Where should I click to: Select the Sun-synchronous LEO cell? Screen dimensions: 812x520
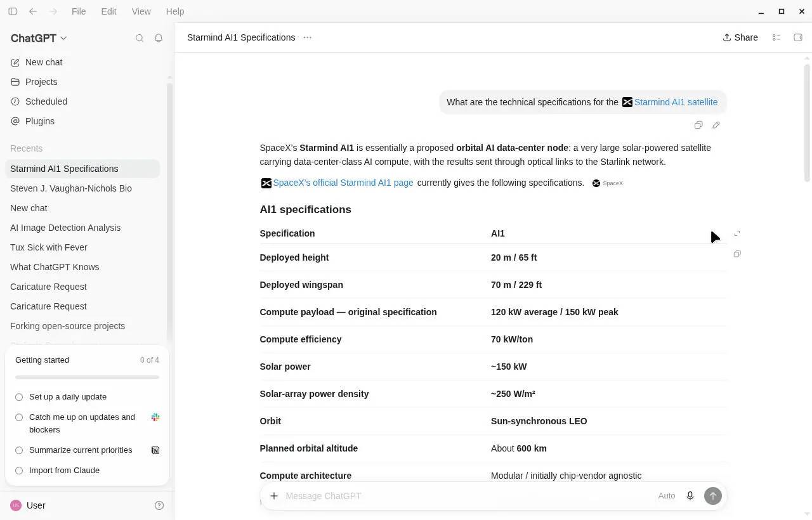tap(539, 421)
